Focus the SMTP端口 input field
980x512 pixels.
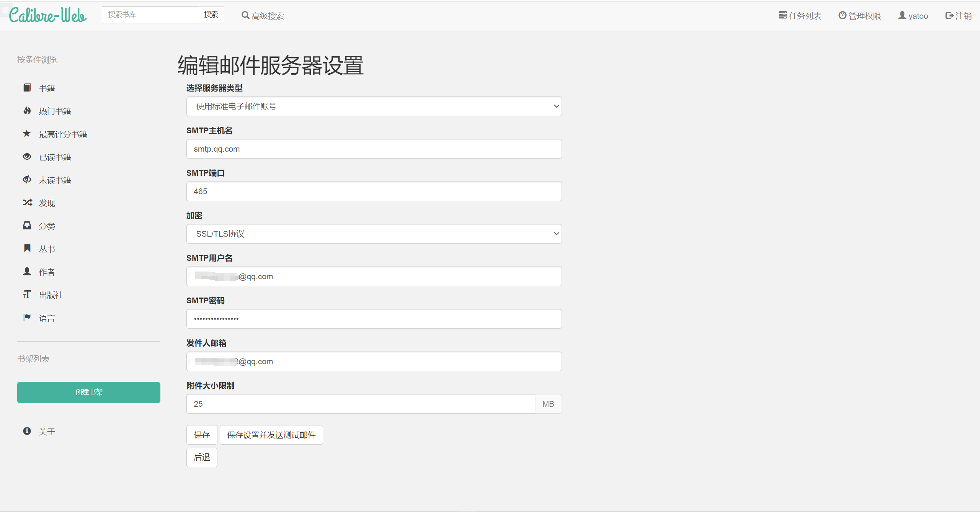pos(374,191)
